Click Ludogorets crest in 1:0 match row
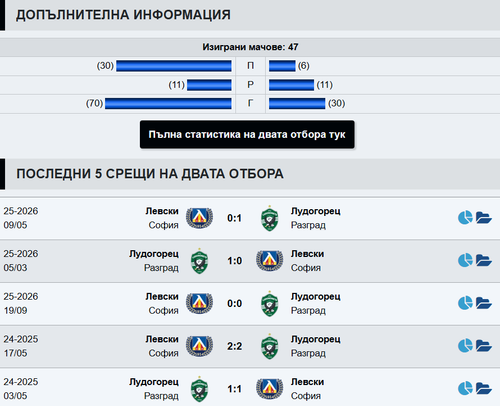 coord(199,261)
